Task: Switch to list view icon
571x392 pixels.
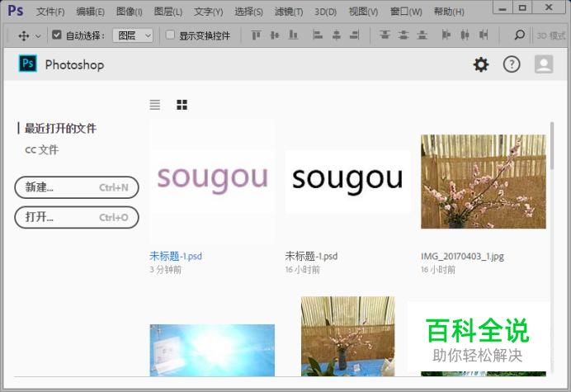Action: 155,105
